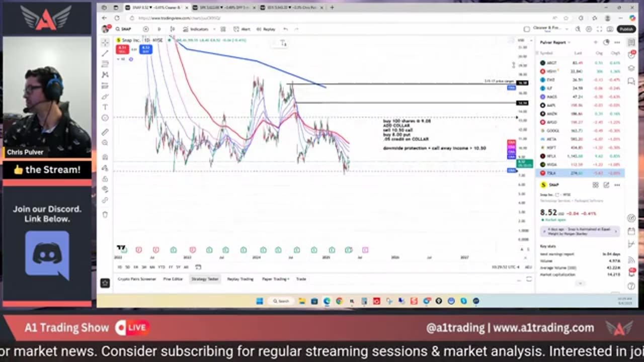Switch to the Replay Trading tab
The height and width of the screenshot is (362, 644).
click(x=240, y=279)
